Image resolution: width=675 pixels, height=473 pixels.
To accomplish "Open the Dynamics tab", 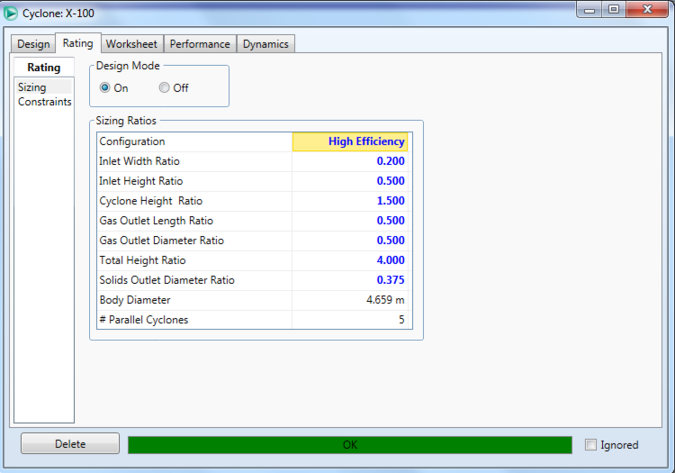I will 265,44.
